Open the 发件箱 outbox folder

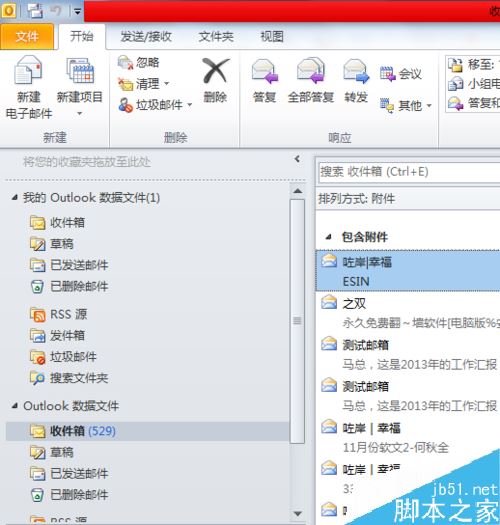click(57, 335)
